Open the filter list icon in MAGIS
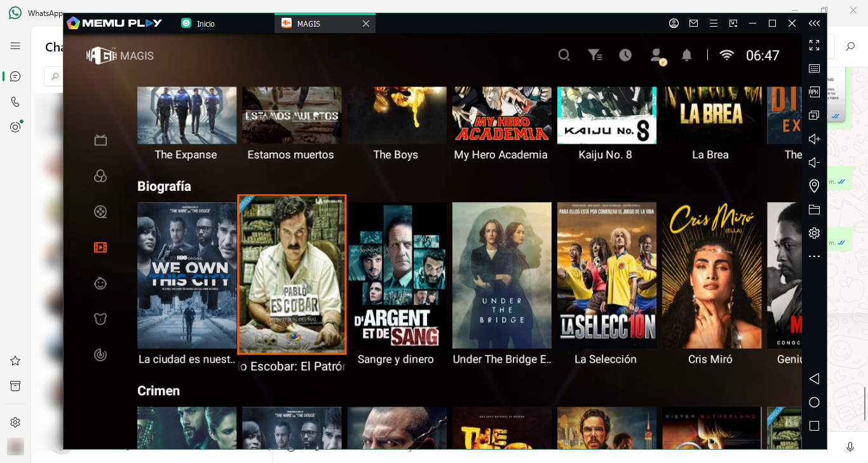Screen dimensions: 868x463 click(595, 55)
